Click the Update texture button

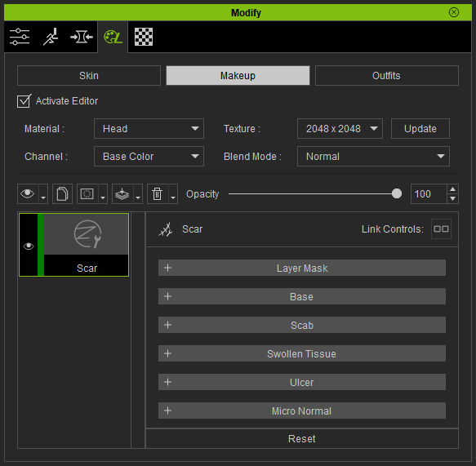(420, 129)
